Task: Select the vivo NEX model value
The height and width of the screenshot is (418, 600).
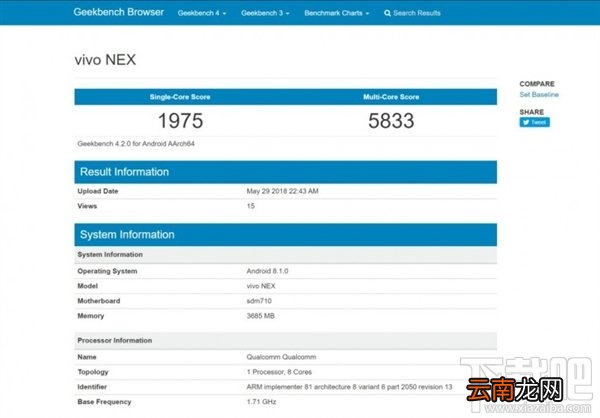Action: click(x=261, y=286)
